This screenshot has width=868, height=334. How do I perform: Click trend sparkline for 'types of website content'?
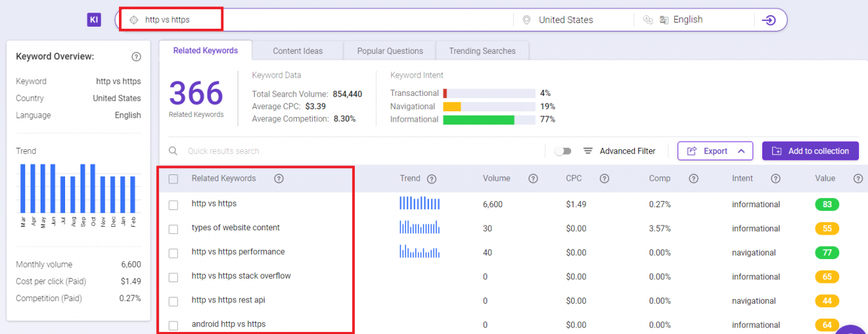pos(419,227)
